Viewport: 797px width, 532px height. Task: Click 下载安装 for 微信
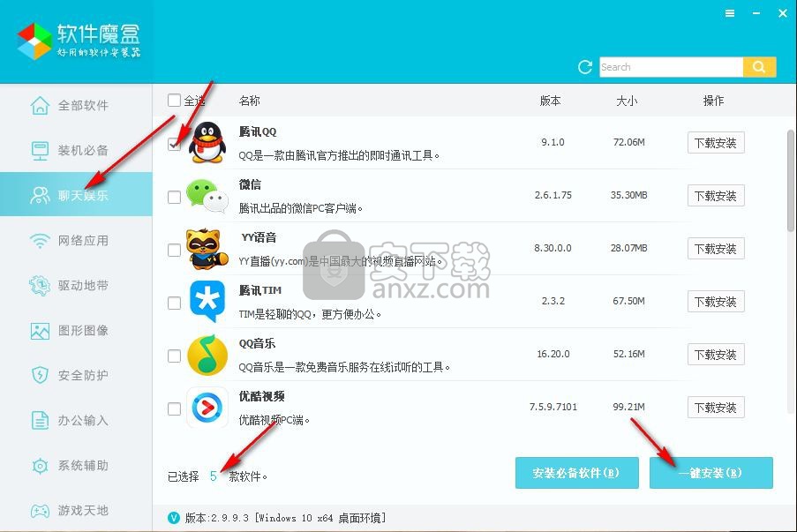(x=716, y=196)
